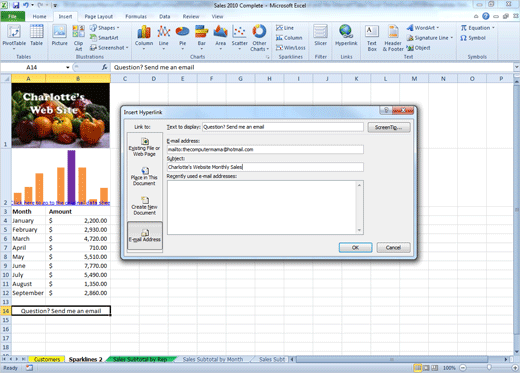This screenshot has height=373, width=520.
Task: Switch to the Customers sheet tab
Action: pyautogui.click(x=47, y=359)
